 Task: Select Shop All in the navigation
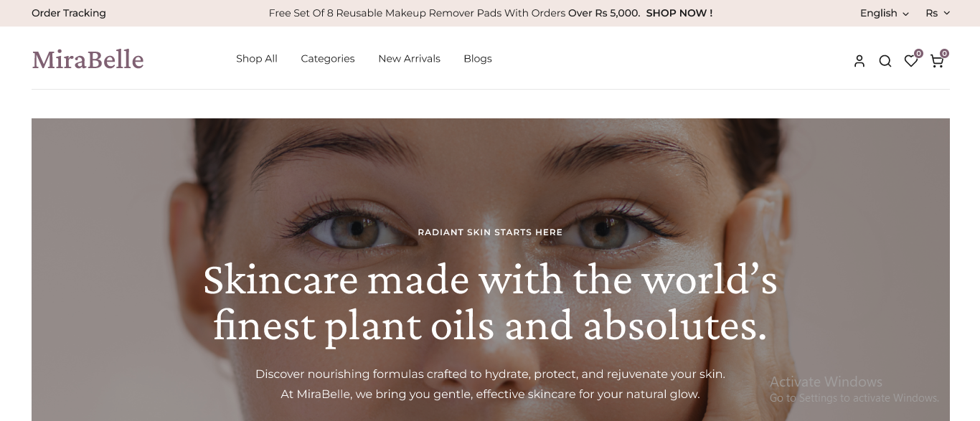pyautogui.click(x=257, y=59)
